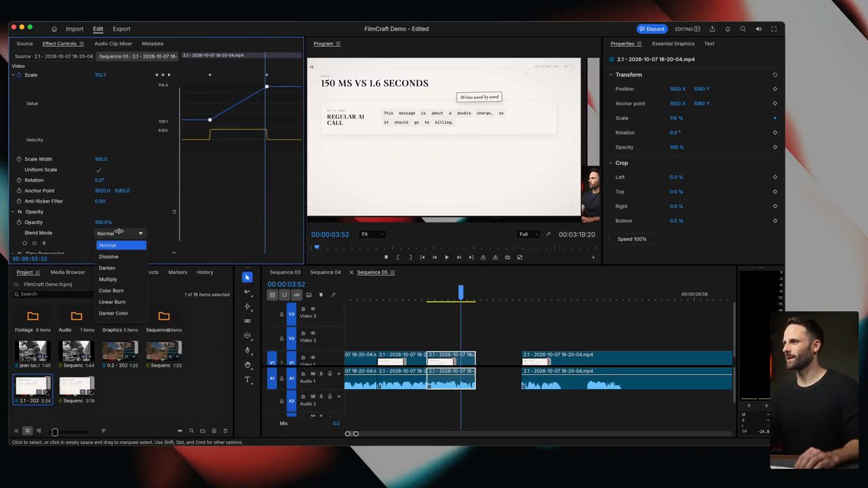Toggle visibility of Video 3 track

click(x=313, y=309)
